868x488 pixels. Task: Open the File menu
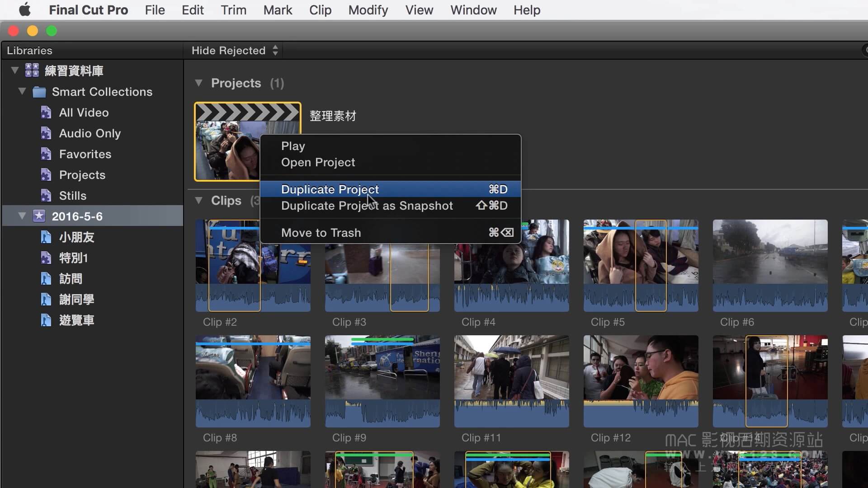[x=155, y=10]
